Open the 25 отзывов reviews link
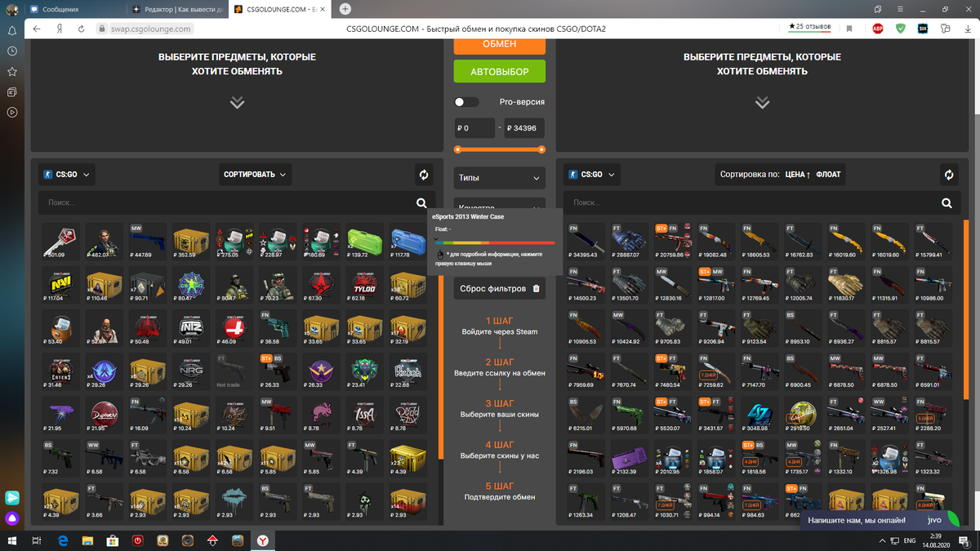 pos(810,27)
